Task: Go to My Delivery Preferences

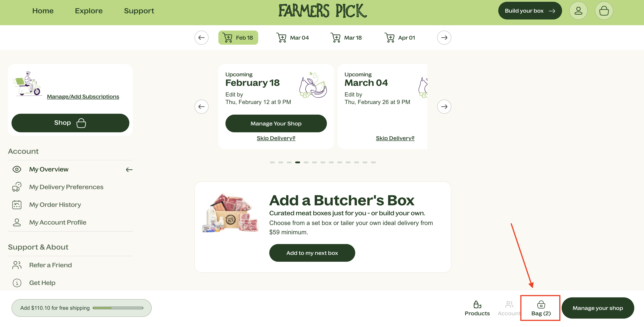Action: pyautogui.click(x=66, y=187)
